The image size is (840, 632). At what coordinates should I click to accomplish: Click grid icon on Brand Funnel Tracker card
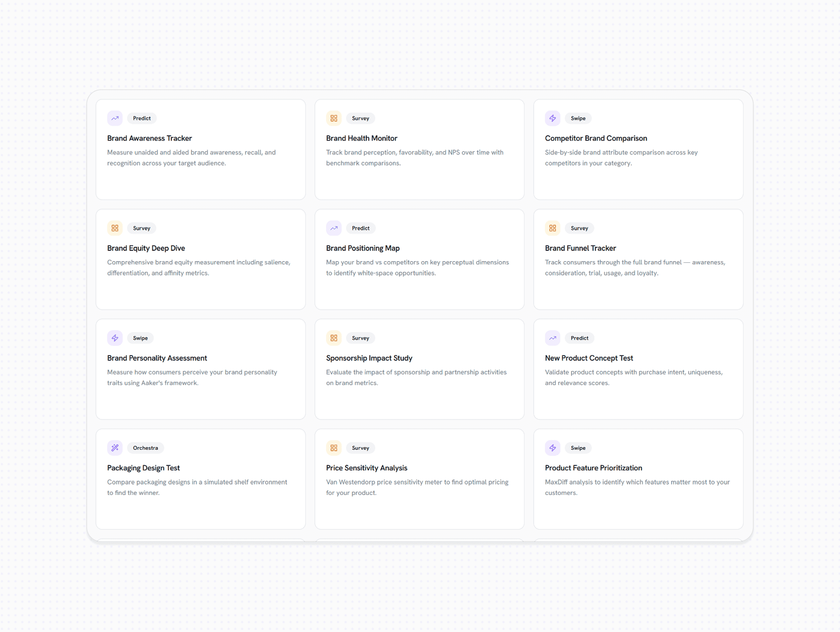pos(552,228)
